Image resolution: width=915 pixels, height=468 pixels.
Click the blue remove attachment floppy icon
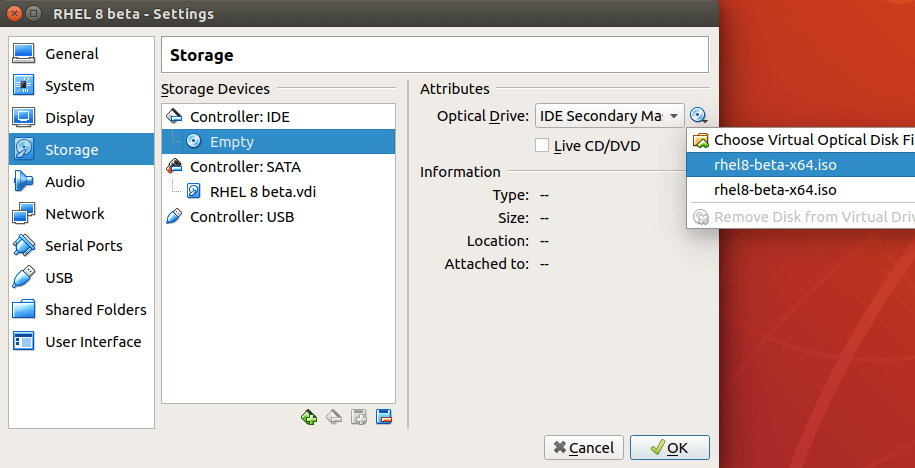click(383, 417)
